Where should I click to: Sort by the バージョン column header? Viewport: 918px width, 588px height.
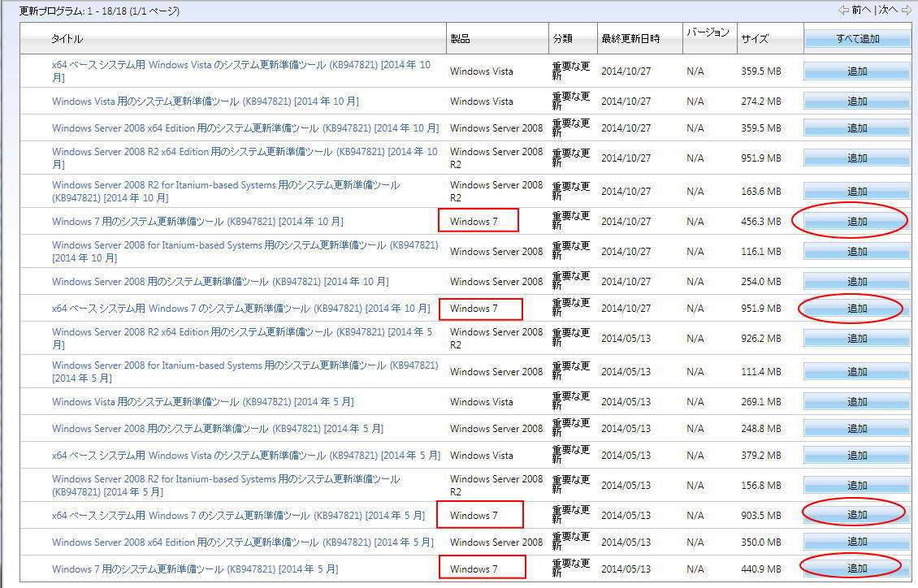click(708, 32)
